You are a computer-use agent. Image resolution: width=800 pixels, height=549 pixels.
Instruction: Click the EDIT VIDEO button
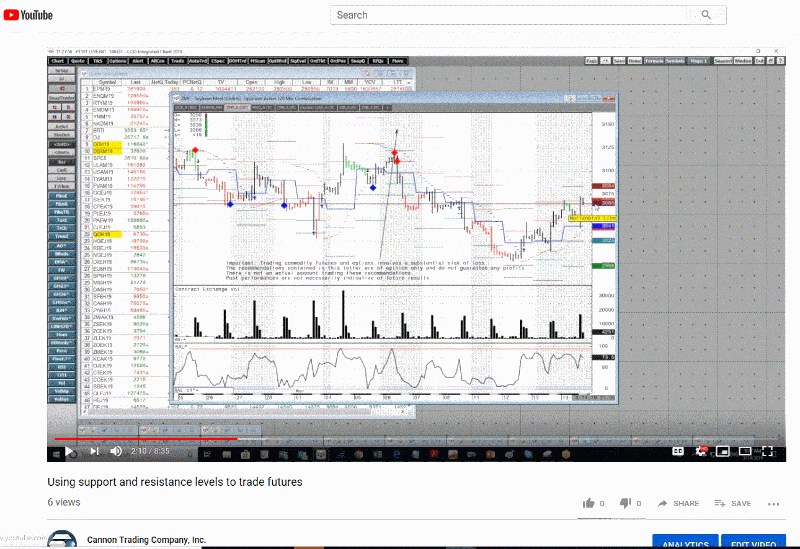click(752, 543)
